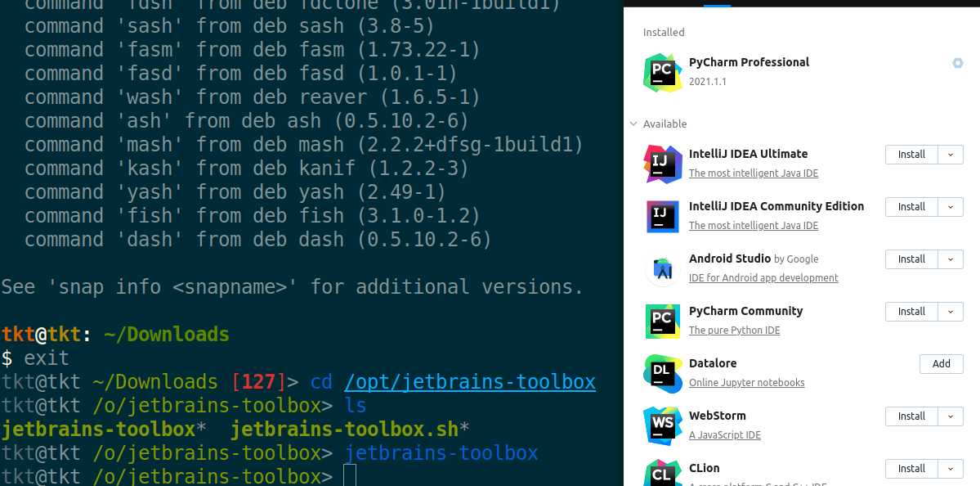Open install options dropdown for Android Studio
The height and width of the screenshot is (486, 980).
pyautogui.click(x=951, y=259)
